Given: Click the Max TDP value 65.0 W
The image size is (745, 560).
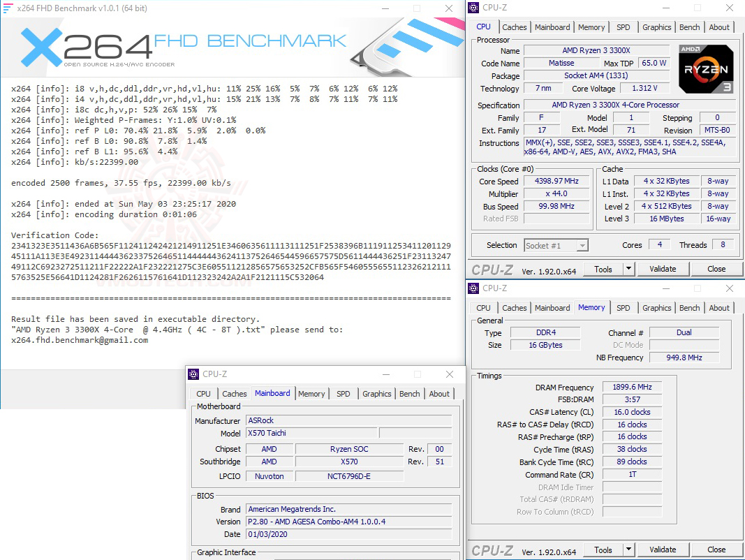Looking at the screenshot, I should pyautogui.click(x=654, y=63).
